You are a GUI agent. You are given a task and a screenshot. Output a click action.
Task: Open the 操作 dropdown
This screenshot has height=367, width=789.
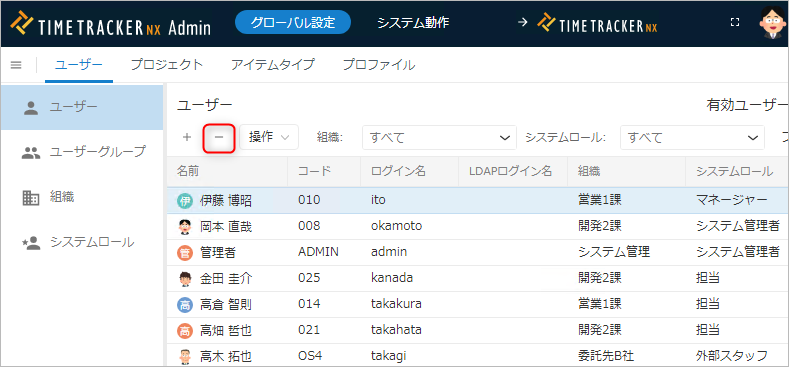coord(269,137)
